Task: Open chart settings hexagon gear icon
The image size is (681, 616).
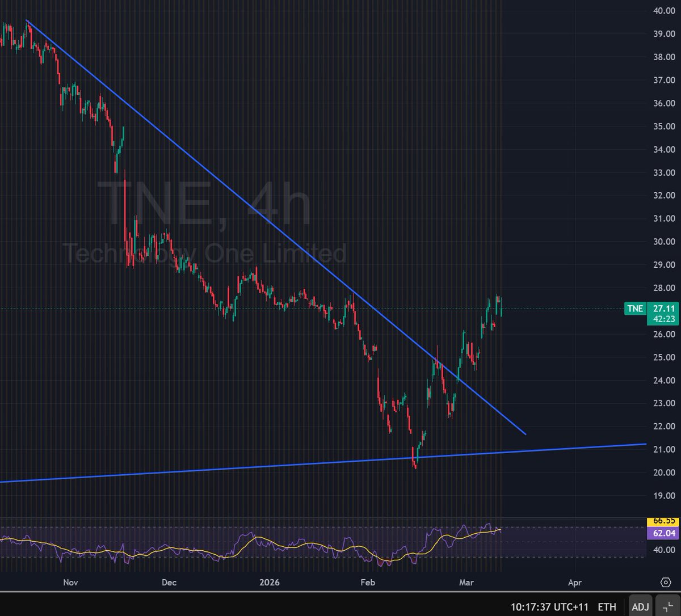Action: 666,583
